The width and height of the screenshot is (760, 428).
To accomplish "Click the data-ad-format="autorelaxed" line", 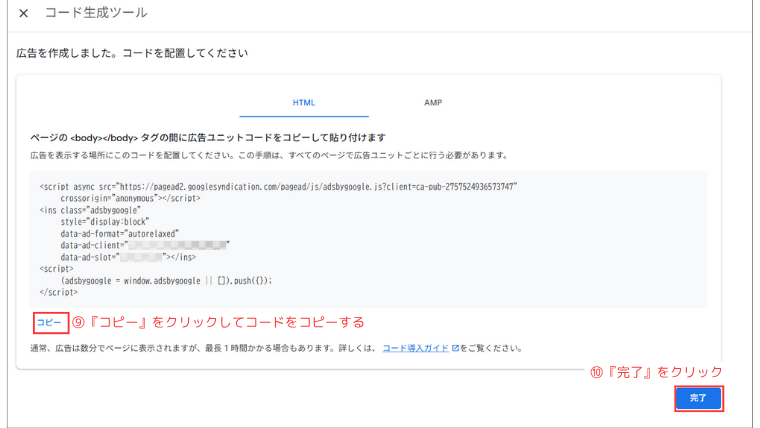I will coord(120,234).
